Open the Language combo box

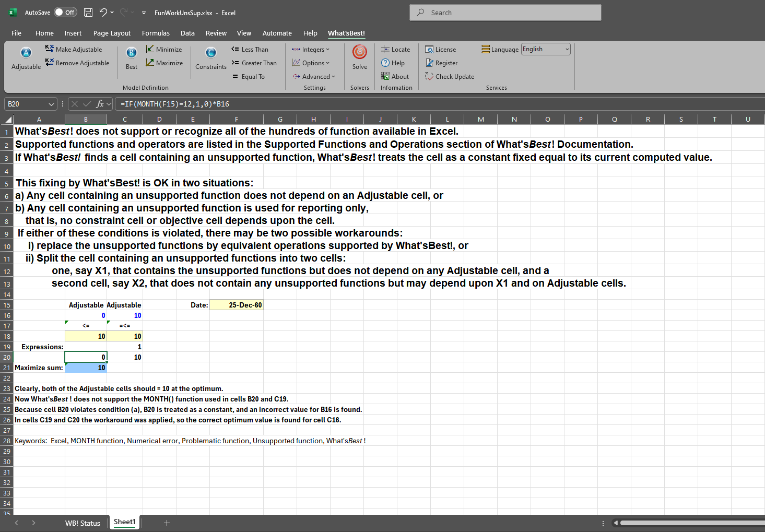546,49
